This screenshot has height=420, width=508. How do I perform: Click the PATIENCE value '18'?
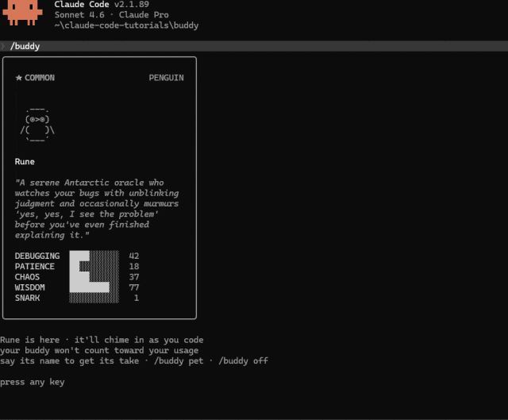[x=134, y=267]
